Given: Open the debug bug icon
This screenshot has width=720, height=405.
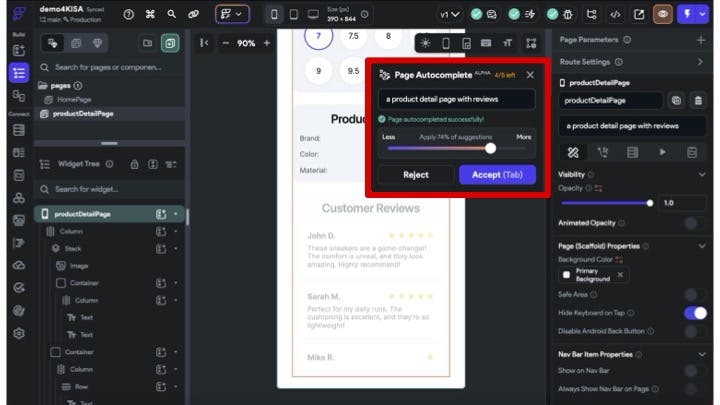Looking at the screenshot, I should coord(568,15).
